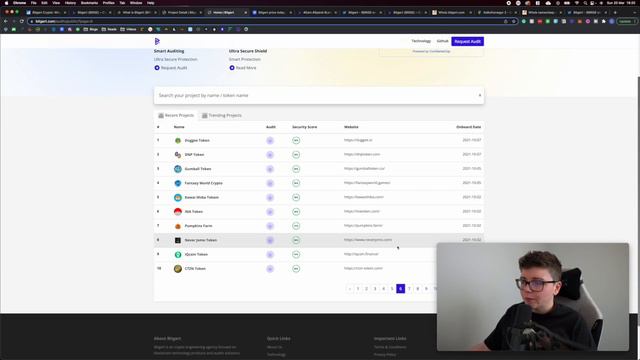Click the Security Score column header

click(304, 127)
